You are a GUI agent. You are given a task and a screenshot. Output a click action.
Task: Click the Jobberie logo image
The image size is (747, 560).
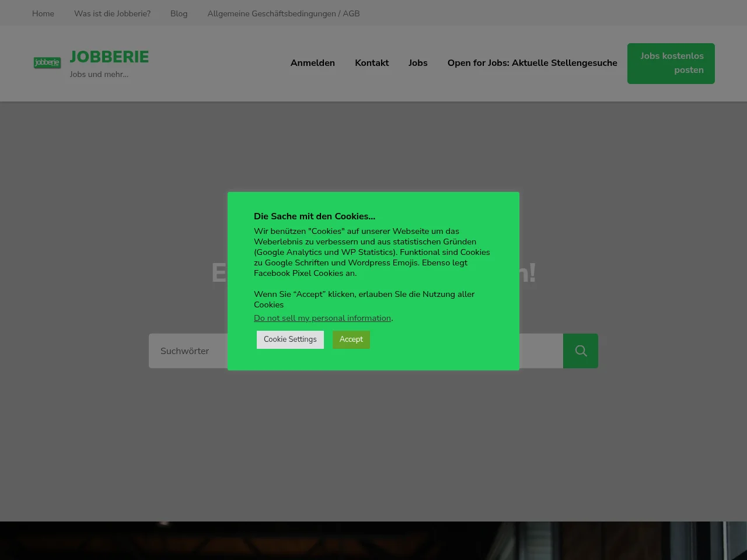47,62
